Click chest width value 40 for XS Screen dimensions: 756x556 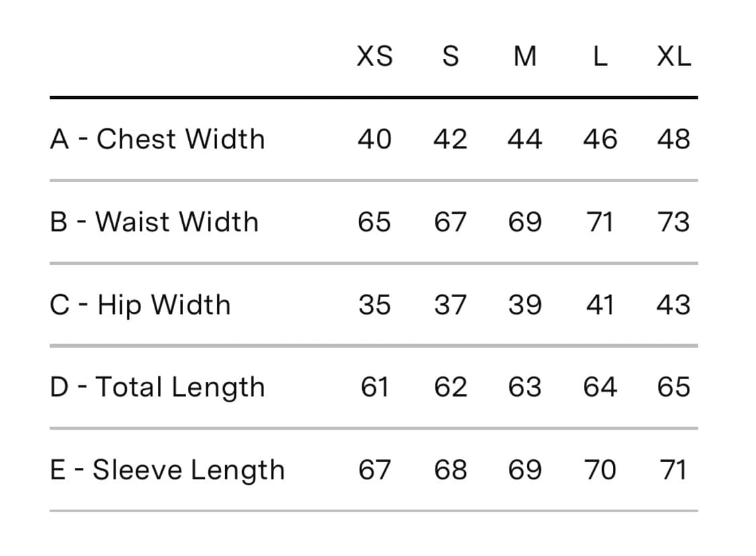pos(374,139)
